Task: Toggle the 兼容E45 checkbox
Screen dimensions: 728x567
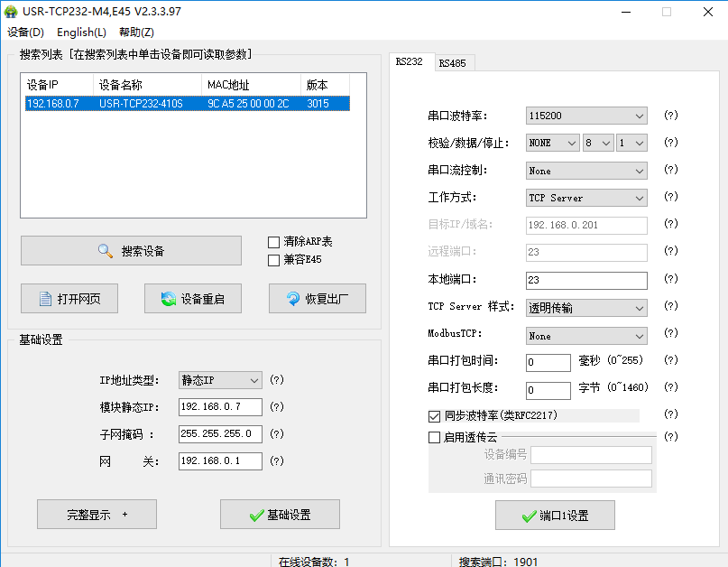Action: pyautogui.click(x=274, y=260)
